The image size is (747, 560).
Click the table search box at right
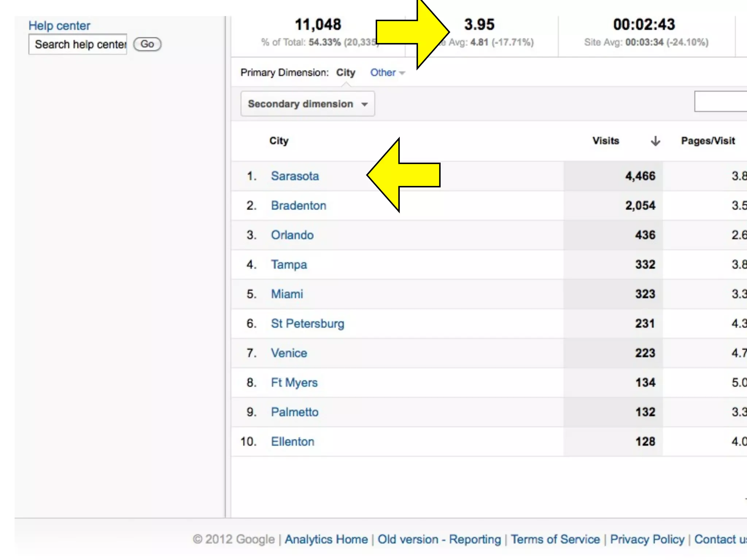click(721, 101)
